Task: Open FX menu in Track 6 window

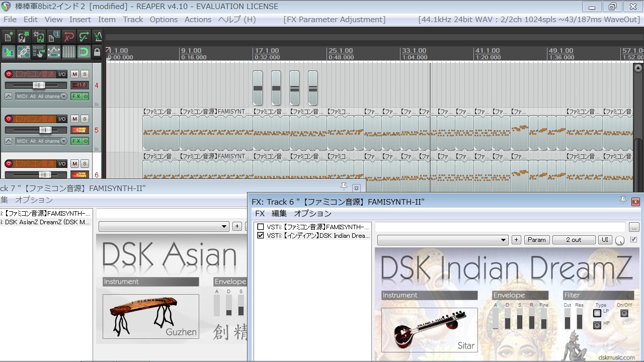Action: [260, 214]
